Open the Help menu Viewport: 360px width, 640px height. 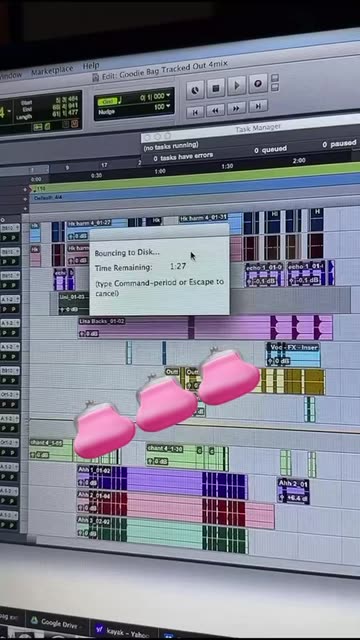(x=91, y=66)
